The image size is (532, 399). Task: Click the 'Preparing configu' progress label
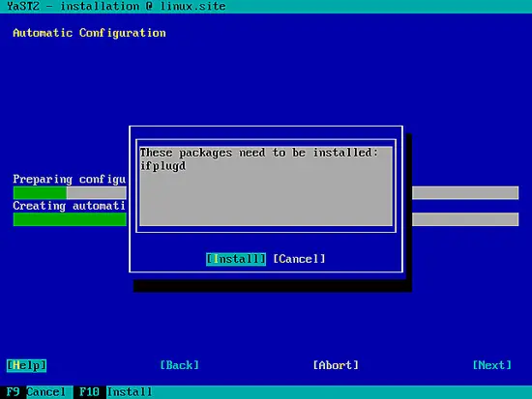click(70, 180)
